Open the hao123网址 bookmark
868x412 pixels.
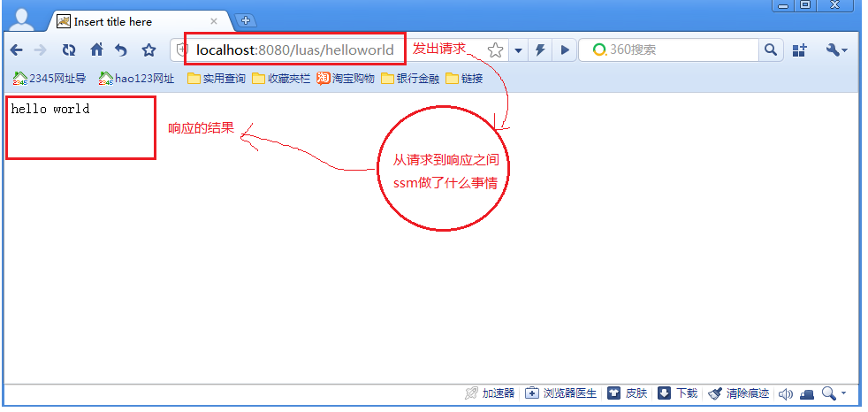point(136,79)
